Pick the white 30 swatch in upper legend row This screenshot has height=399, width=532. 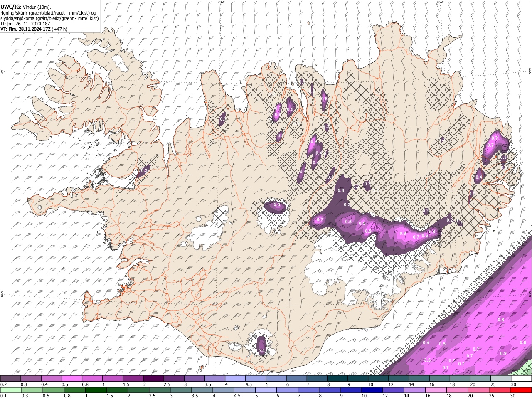point(521,379)
